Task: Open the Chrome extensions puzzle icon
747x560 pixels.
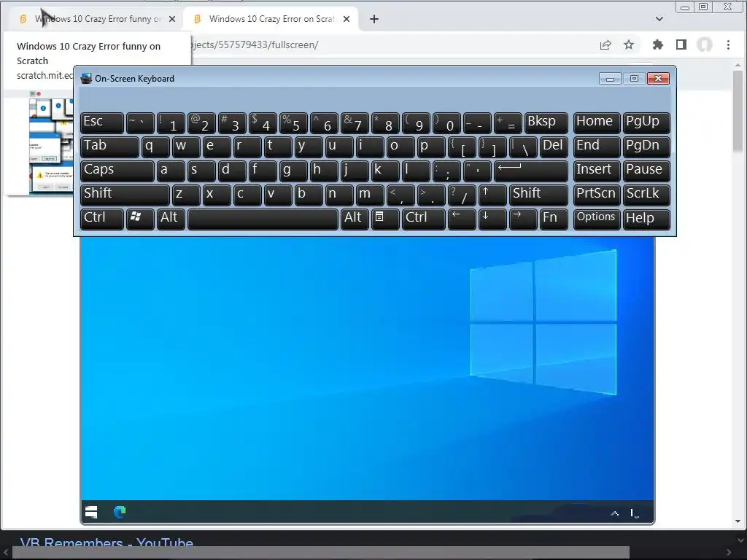Action: (x=658, y=44)
